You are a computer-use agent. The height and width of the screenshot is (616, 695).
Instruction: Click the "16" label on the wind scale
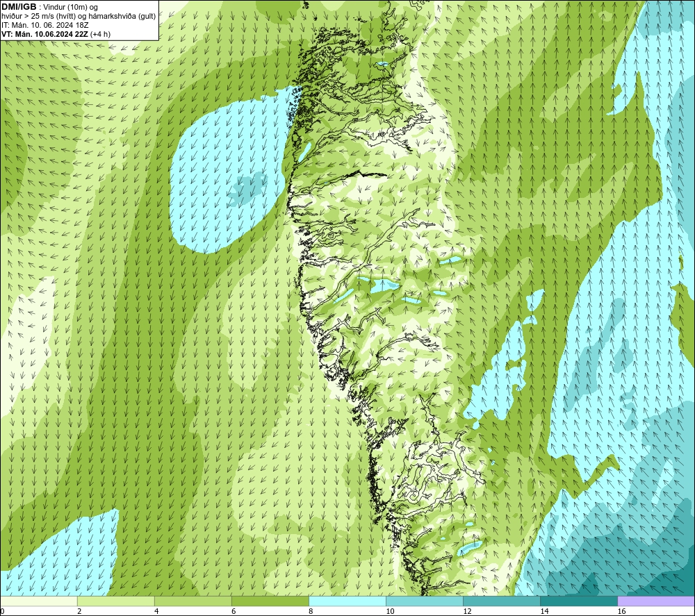pos(621,612)
